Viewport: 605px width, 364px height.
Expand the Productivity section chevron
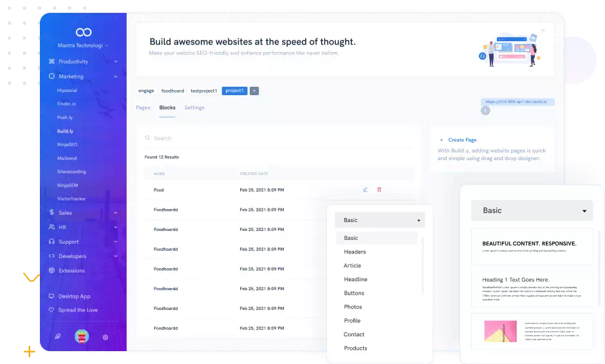(x=115, y=62)
